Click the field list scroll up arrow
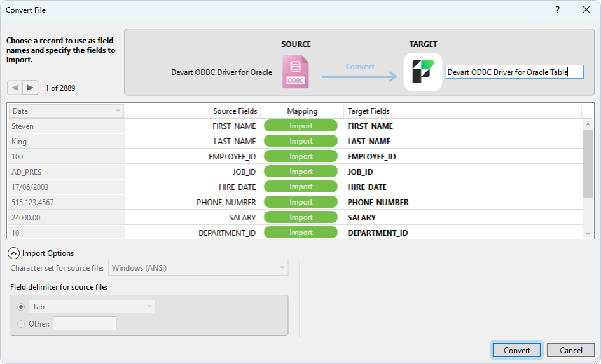This screenshot has height=364, width=601. coord(588,125)
